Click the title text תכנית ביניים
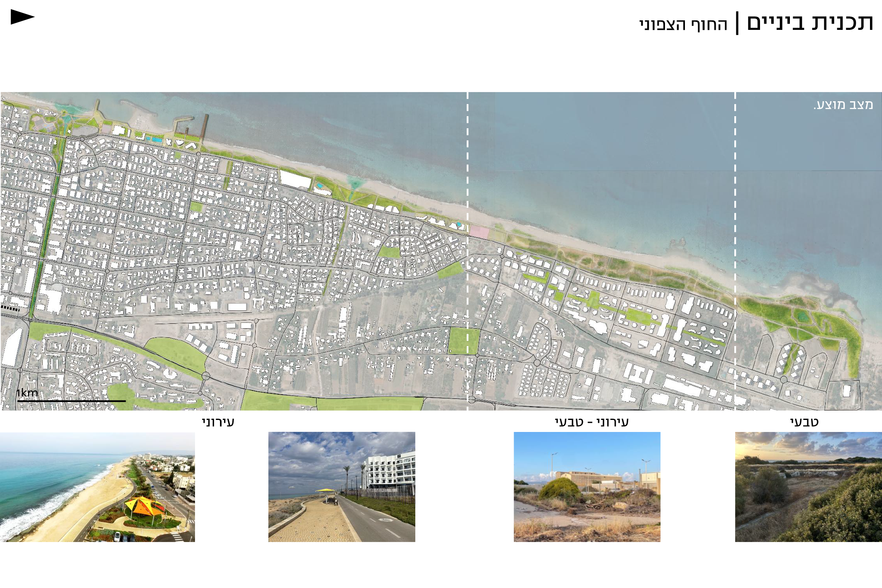 pyautogui.click(x=809, y=23)
